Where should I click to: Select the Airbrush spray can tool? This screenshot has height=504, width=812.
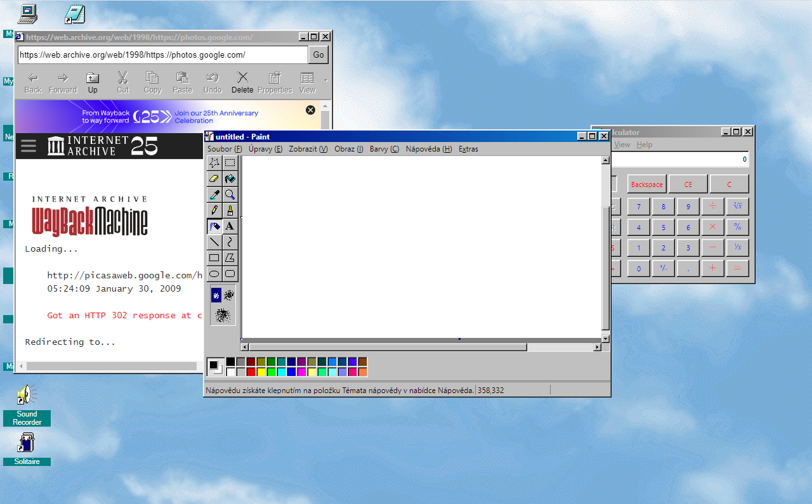214,226
